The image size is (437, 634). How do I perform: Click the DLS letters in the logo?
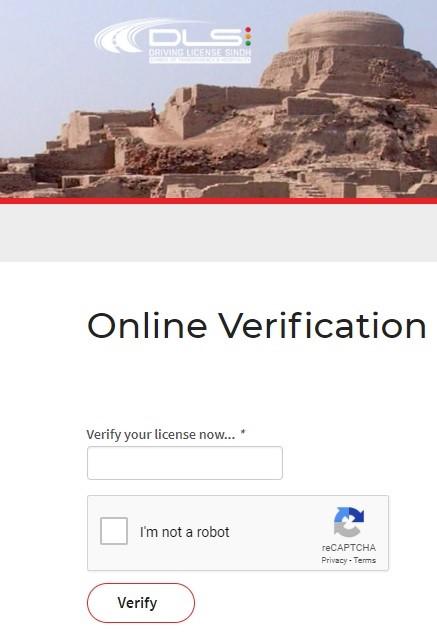coord(195,38)
